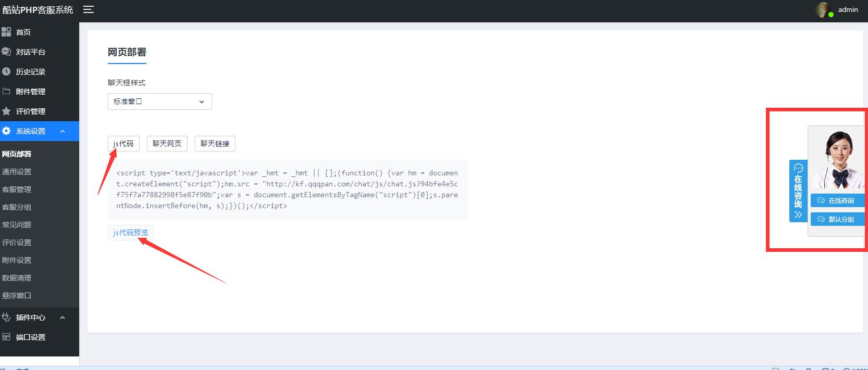The height and width of the screenshot is (370, 868).
Task: Open 客服管理 in the sidebar
Action: [17, 189]
